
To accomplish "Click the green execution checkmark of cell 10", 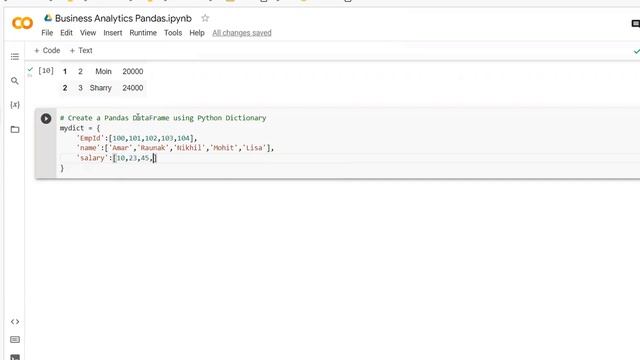I will [30, 70].
